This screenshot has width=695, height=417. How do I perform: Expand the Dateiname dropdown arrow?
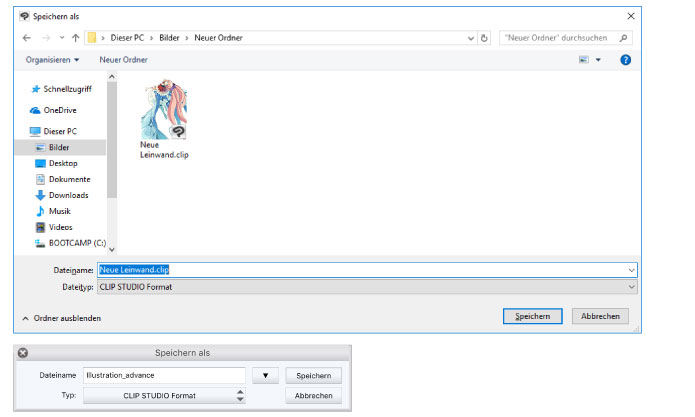tap(632, 270)
